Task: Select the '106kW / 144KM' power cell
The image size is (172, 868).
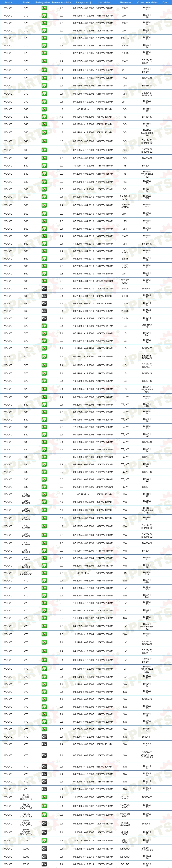Action: pos(104,326)
